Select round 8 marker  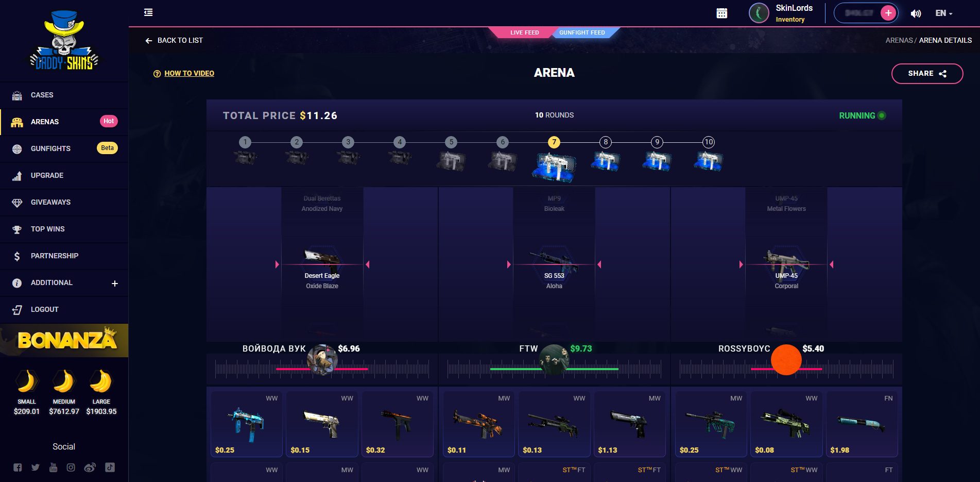[x=606, y=142]
